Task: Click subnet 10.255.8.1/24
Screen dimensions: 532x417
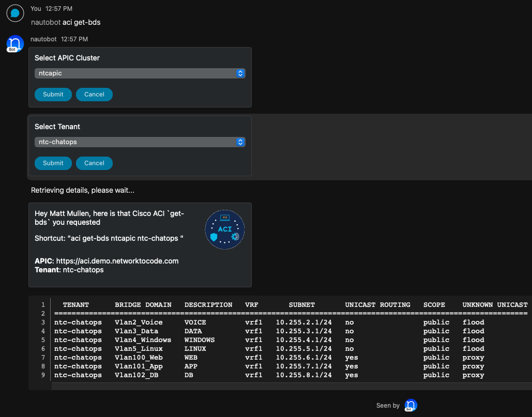Action: [303, 375]
